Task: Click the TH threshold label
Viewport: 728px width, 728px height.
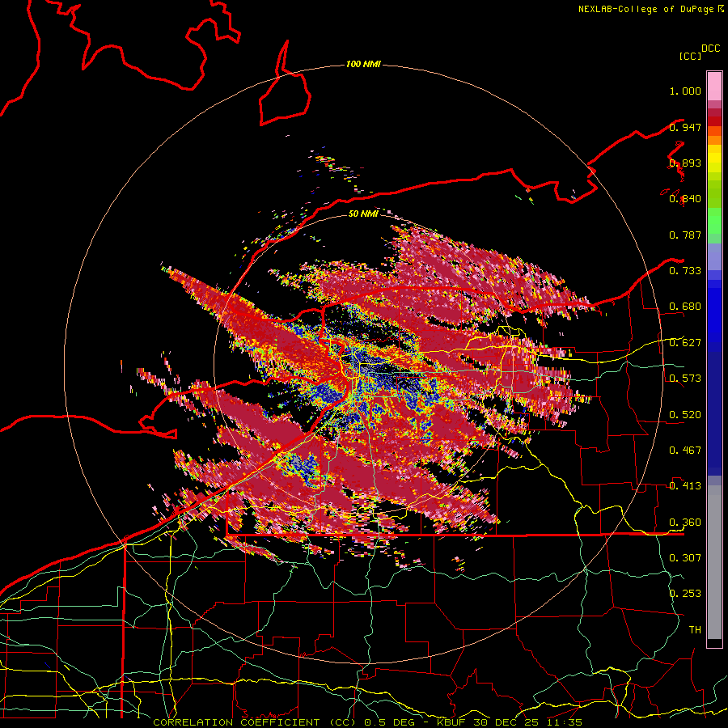Action: pos(695,630)
